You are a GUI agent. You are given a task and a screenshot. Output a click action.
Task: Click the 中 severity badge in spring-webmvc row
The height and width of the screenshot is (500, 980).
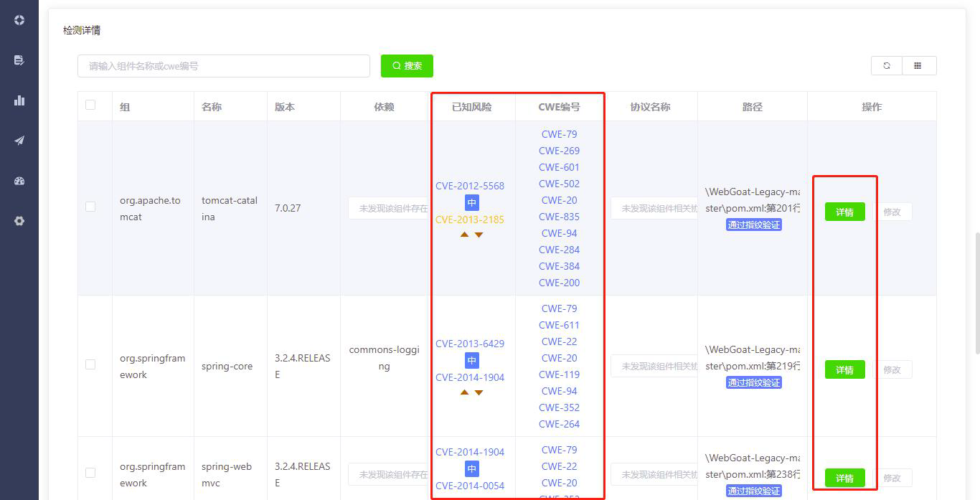click(472, 469)
